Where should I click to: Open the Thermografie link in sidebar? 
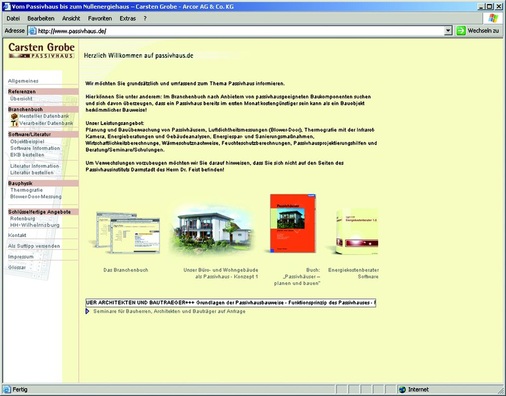[26, 190]
